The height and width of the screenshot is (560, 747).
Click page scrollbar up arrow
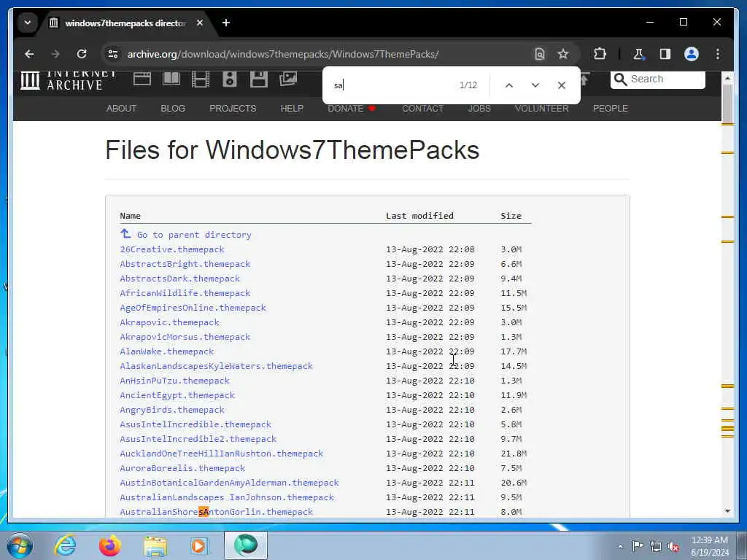727,77
